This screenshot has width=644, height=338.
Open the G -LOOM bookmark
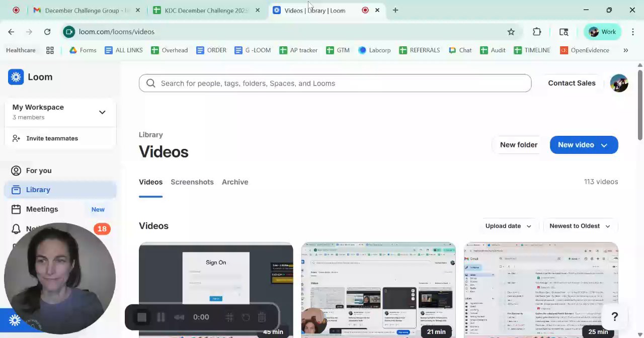point(253,50)
